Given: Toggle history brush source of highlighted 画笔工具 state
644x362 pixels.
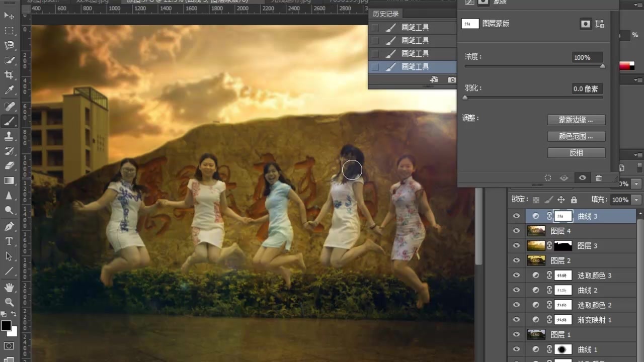Looking at the screenshot, I should pos(375,66).
